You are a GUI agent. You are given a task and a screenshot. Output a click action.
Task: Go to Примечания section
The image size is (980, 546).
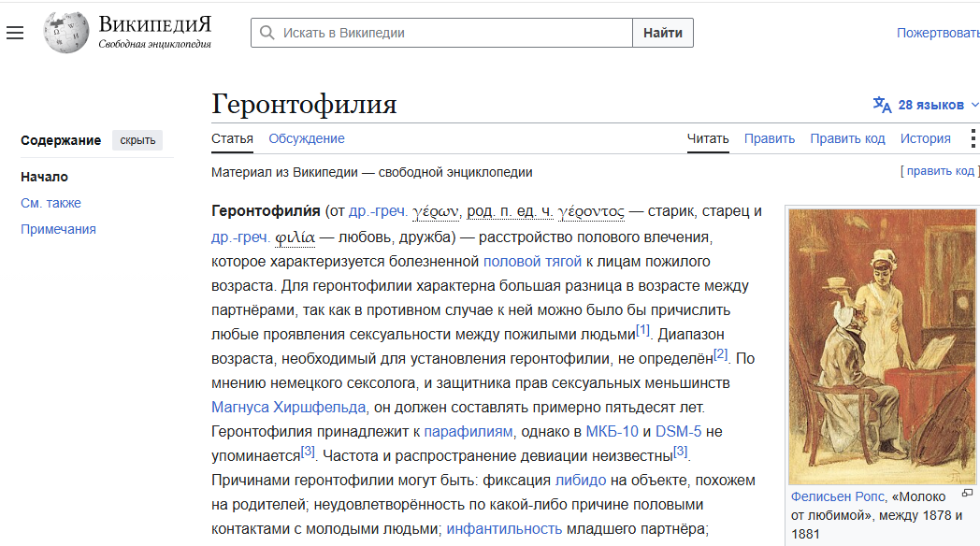(x=58, y=229)
